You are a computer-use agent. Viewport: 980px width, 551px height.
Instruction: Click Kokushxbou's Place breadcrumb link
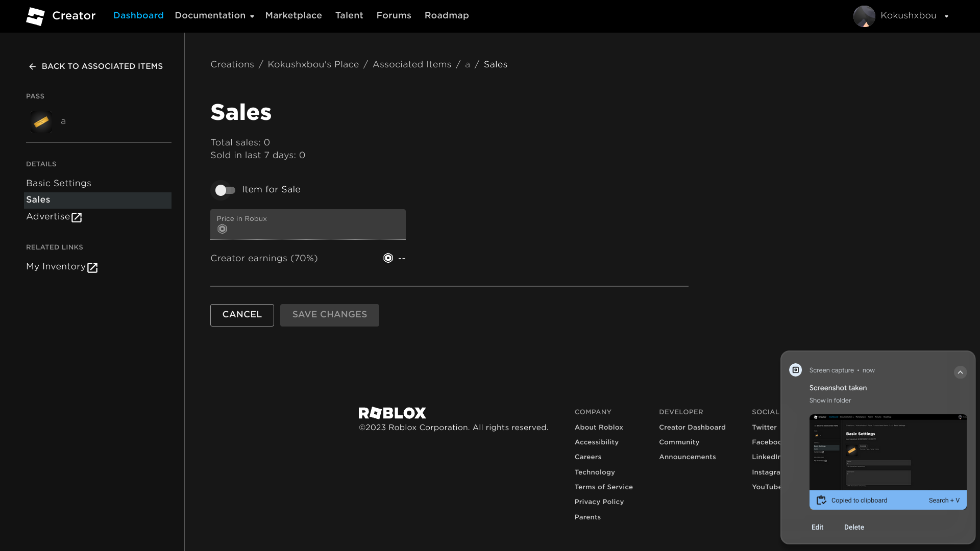click(313, 65)
